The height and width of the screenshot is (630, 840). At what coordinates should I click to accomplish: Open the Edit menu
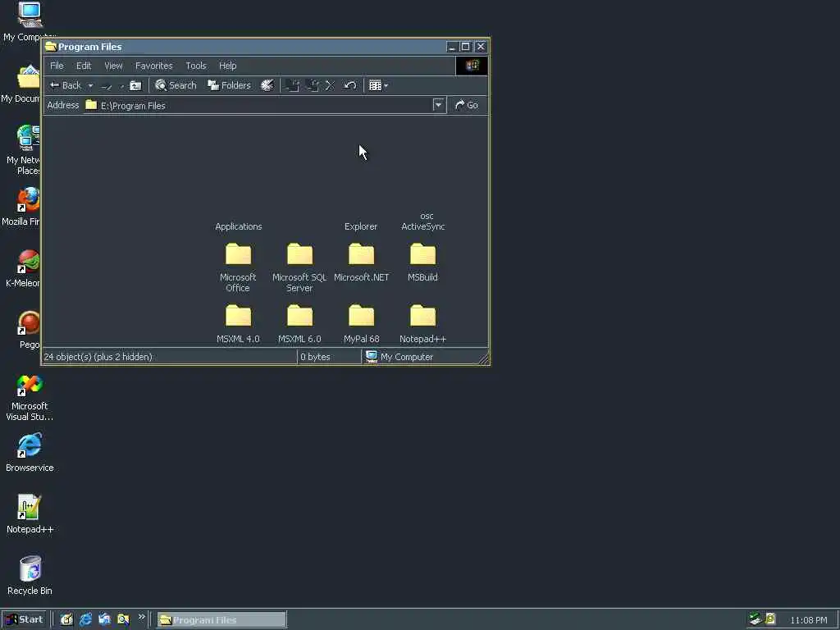pos(84,66)
